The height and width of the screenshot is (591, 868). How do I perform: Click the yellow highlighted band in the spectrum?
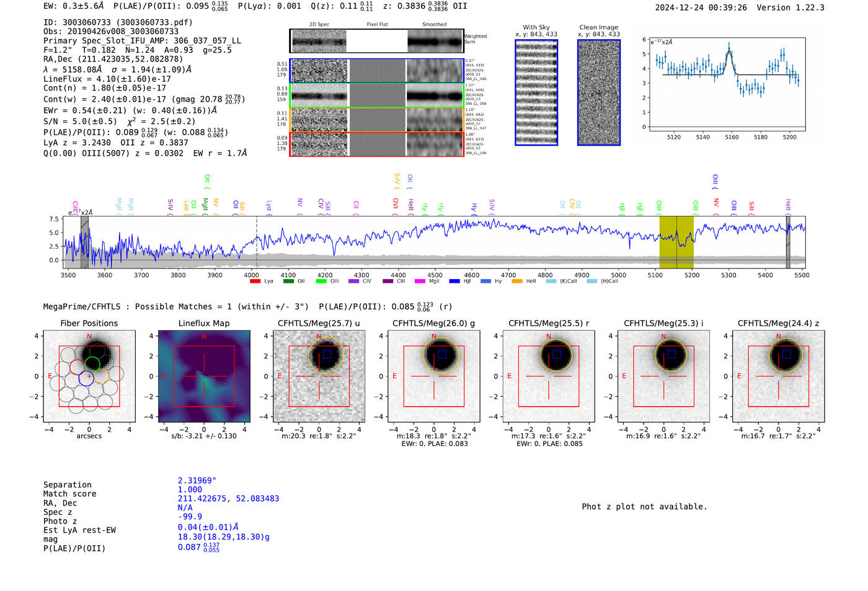coord(676,242)
